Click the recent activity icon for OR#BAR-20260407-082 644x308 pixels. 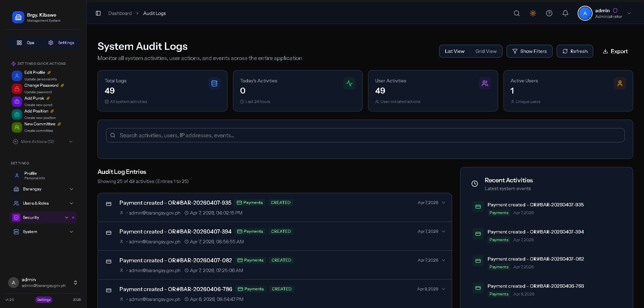click(x=478, y=261)
